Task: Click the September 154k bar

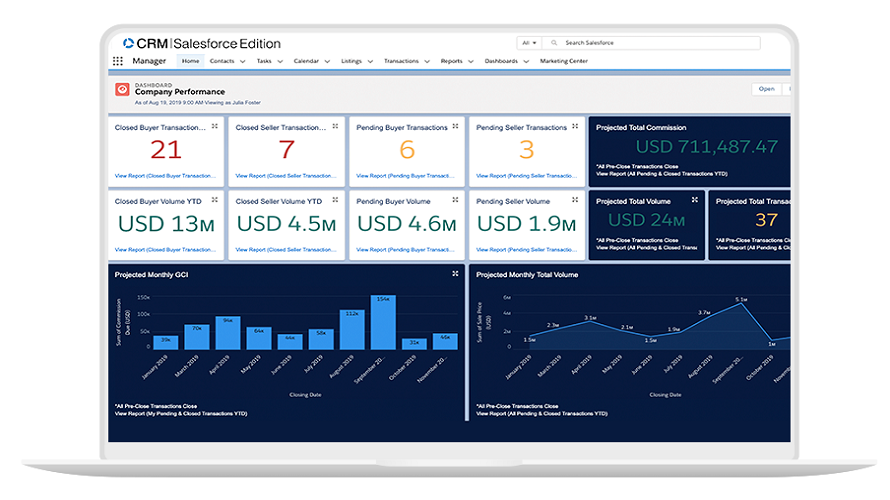Action: click(383, 322)
